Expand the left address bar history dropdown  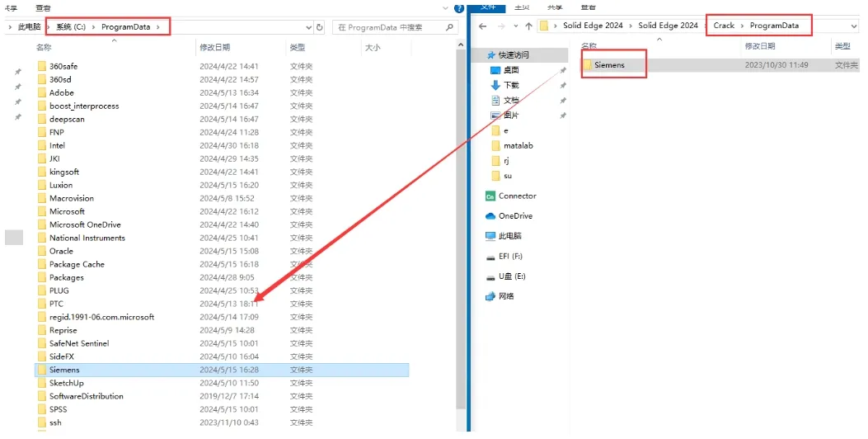pos(308,27)
